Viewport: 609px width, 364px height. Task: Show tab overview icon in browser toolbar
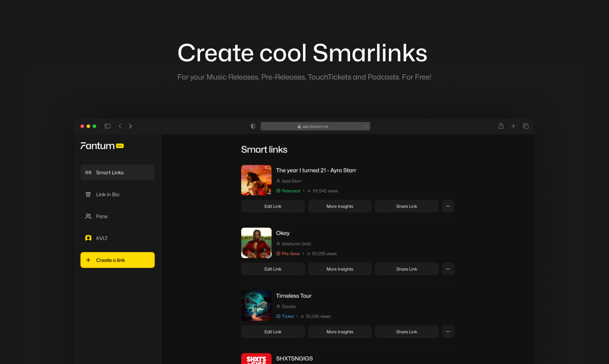click(526, 126)
